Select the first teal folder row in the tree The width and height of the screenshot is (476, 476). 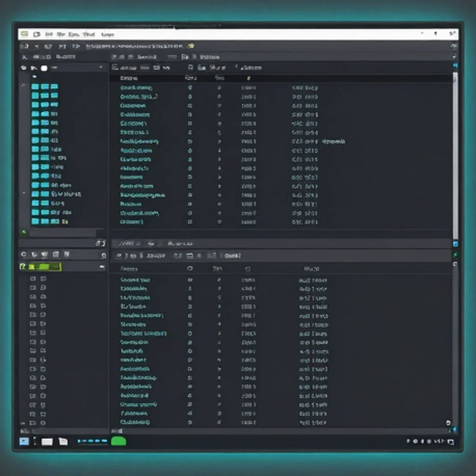point(45,87)
